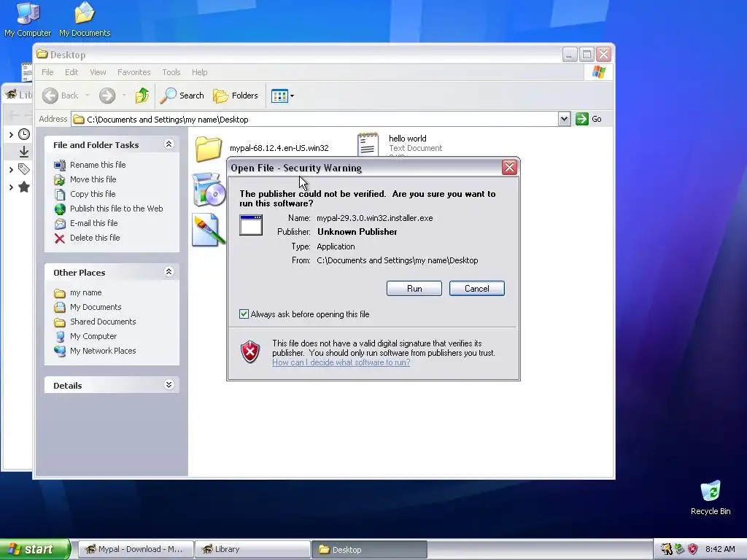Screen dimensions: 747x560
Task: Collapse Other Places panel
Action: pyautogui.click(x=169, y=272)
